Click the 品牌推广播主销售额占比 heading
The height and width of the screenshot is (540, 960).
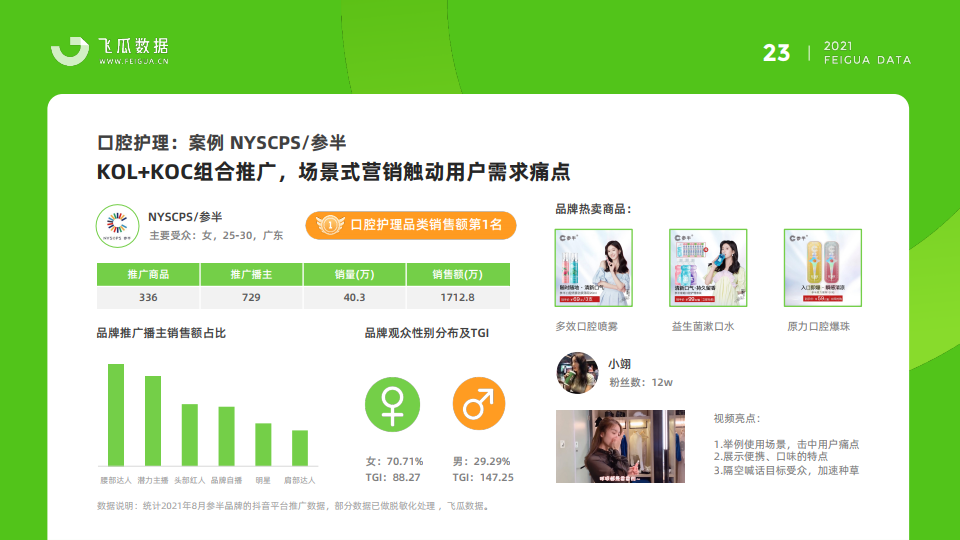click(162, 333)
